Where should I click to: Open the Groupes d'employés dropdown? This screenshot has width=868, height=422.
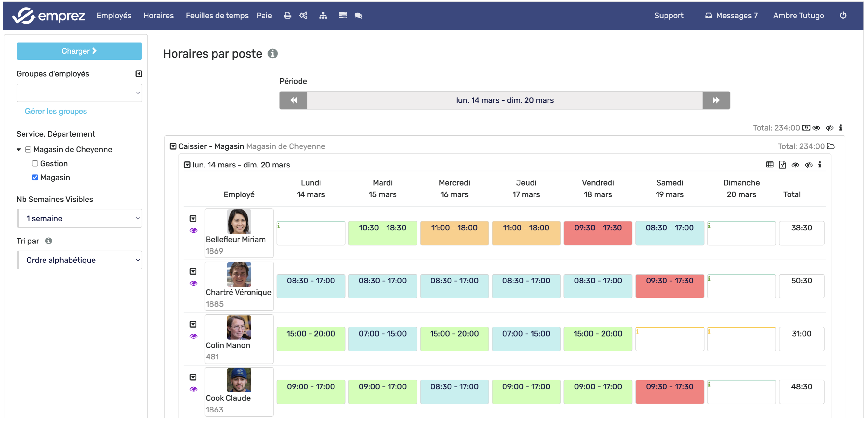click(79, 92)
